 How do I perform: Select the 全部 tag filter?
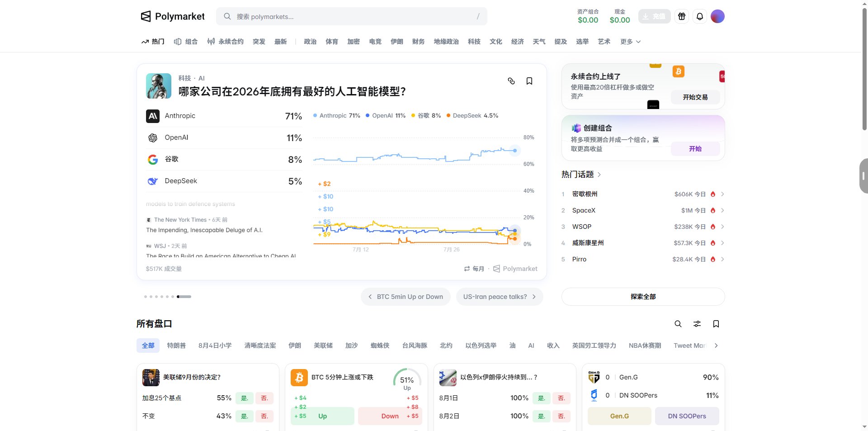pos(148,346)
